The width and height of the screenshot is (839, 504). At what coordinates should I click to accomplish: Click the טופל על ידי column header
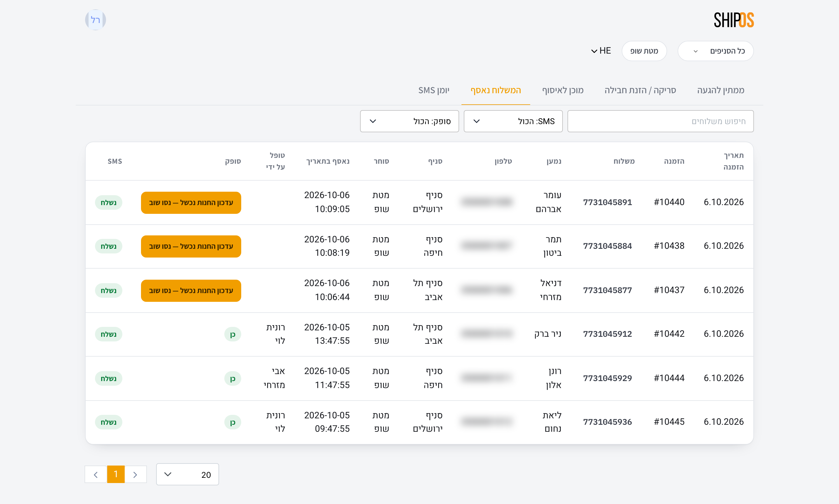tap(275, 161)
